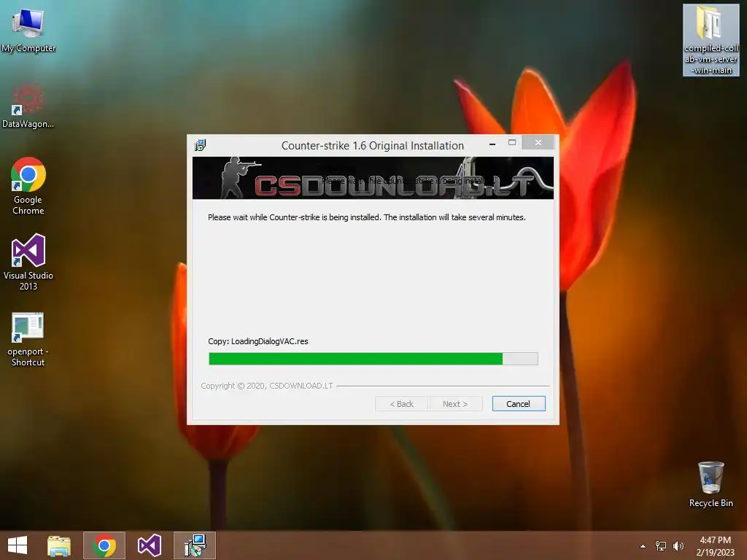Click the CSDOWNLOAD.LT banner image
The height and width of the screenshot is (560, 747).
pyautogui.click(x=373, y=178)
